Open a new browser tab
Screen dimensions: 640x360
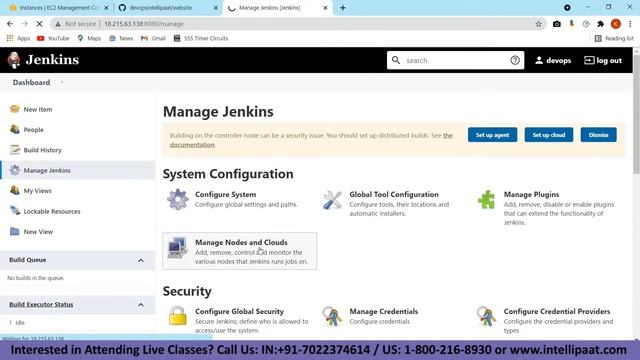tap(343, 8)
